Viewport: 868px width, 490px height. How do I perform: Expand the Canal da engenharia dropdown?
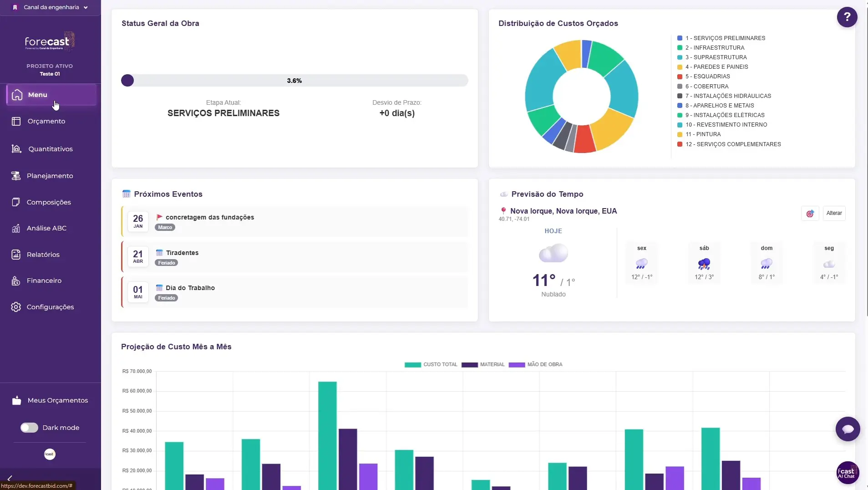coord(51,7)
